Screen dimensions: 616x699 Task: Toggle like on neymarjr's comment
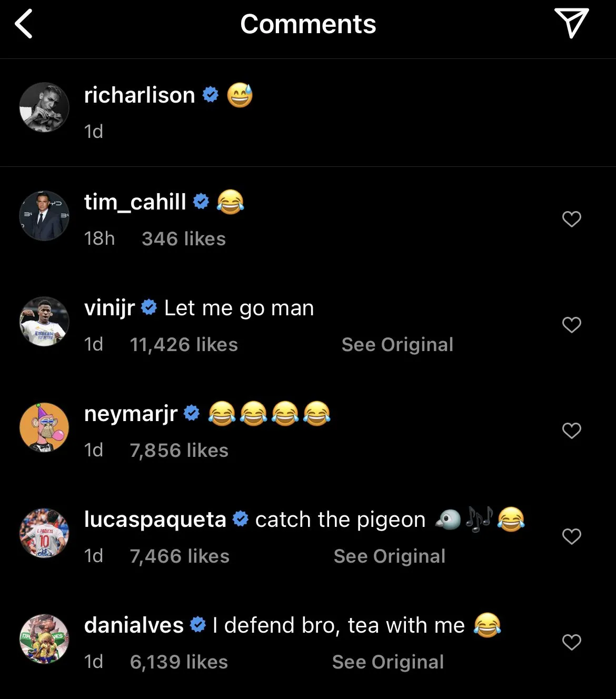571,431
